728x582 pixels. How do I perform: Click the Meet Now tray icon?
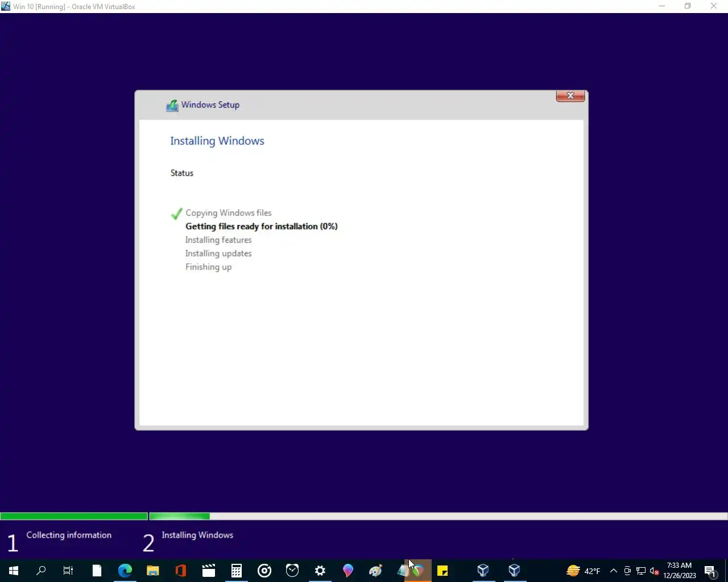click(627, 571)
